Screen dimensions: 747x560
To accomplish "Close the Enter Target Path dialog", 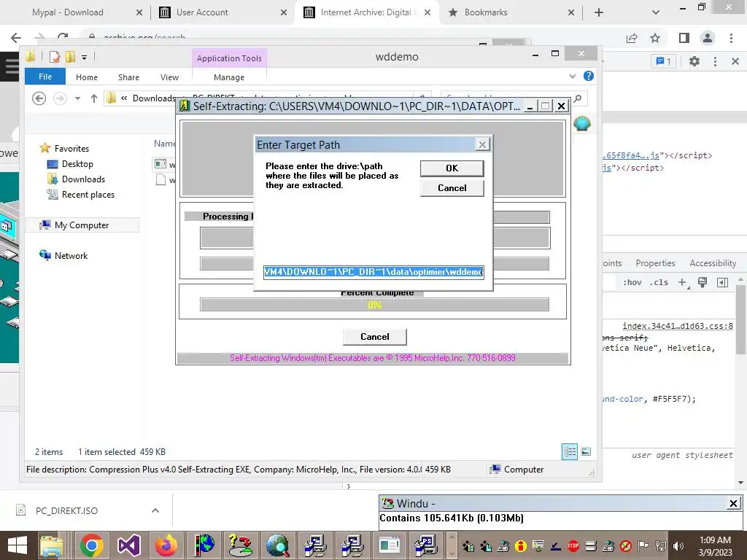I will pyautogui.click(x=482, y=144).
